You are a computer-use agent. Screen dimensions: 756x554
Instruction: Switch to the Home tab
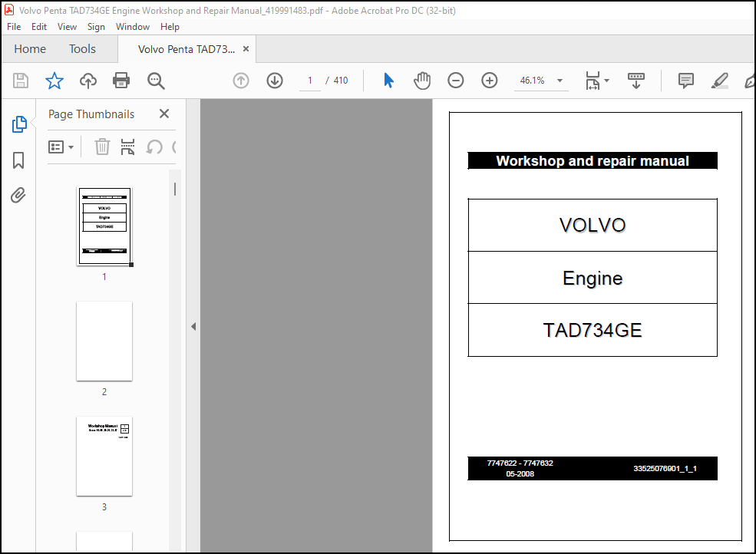tap(30, 48)
